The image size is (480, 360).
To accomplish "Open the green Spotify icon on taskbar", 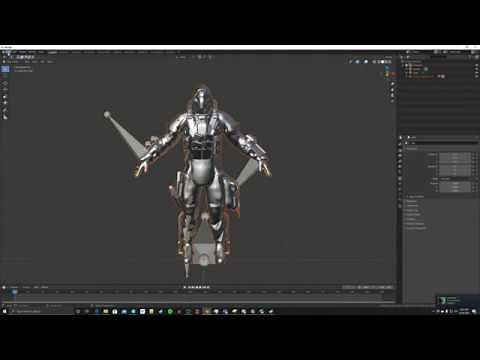I will [x=170, y=311].
